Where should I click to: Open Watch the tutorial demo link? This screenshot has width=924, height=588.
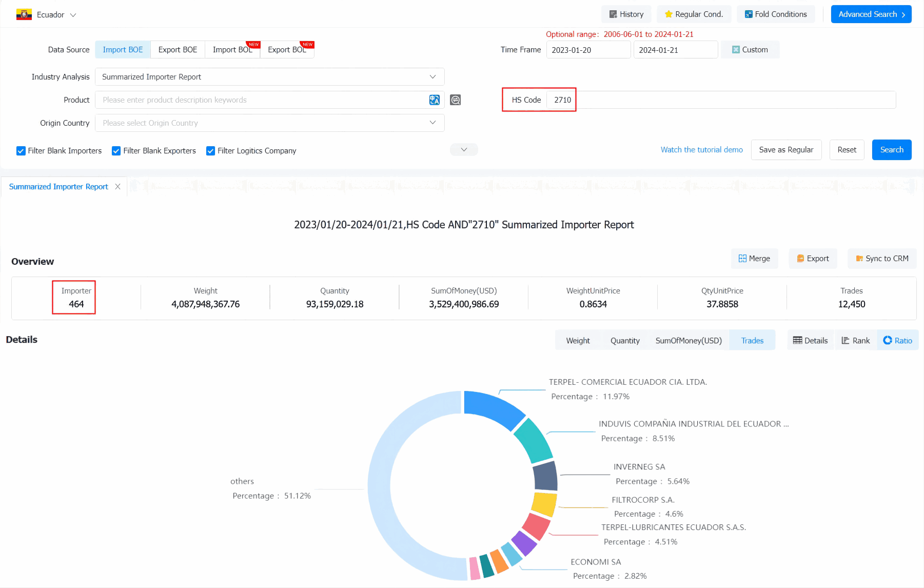pyautogui.click(x=701, y=150)
